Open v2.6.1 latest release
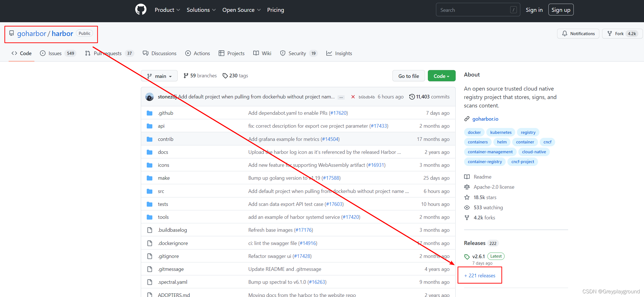644x297 pixels. pos(478,256)
